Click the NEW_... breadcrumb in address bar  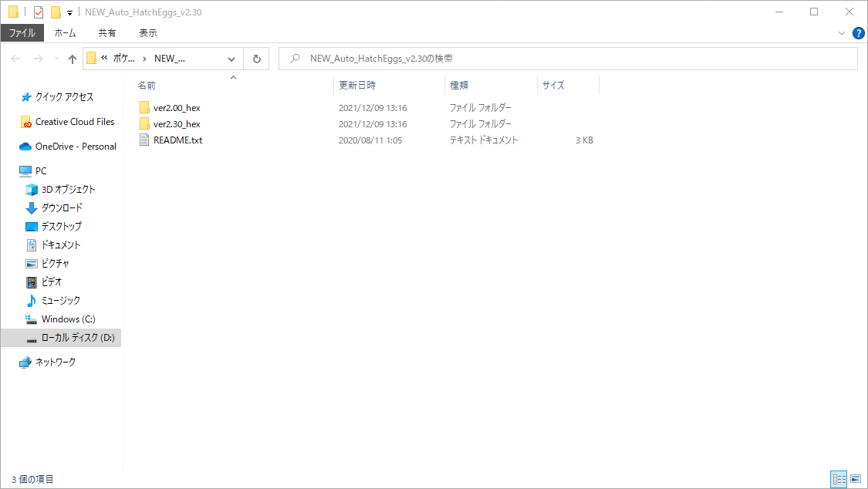[170, 59]
